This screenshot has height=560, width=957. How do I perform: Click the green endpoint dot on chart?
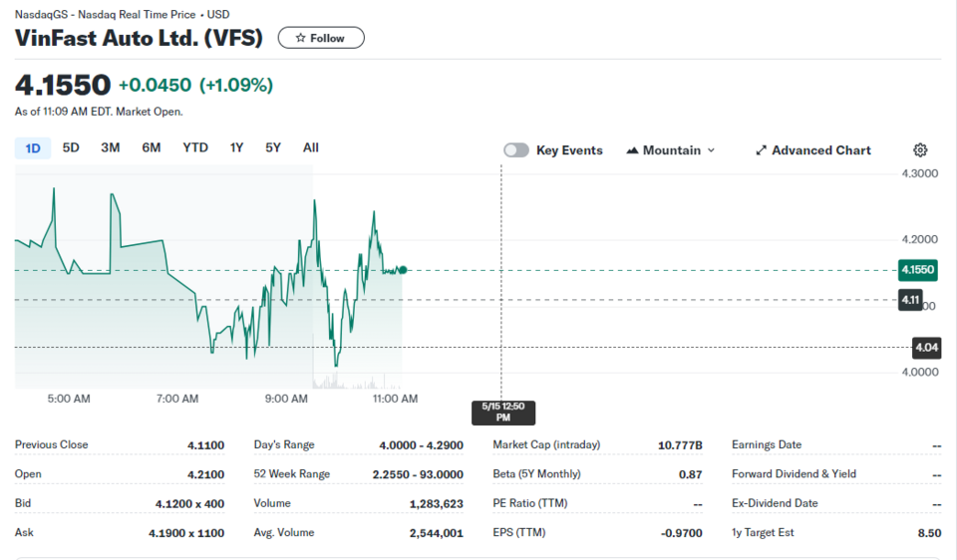[x=403, y=270]
